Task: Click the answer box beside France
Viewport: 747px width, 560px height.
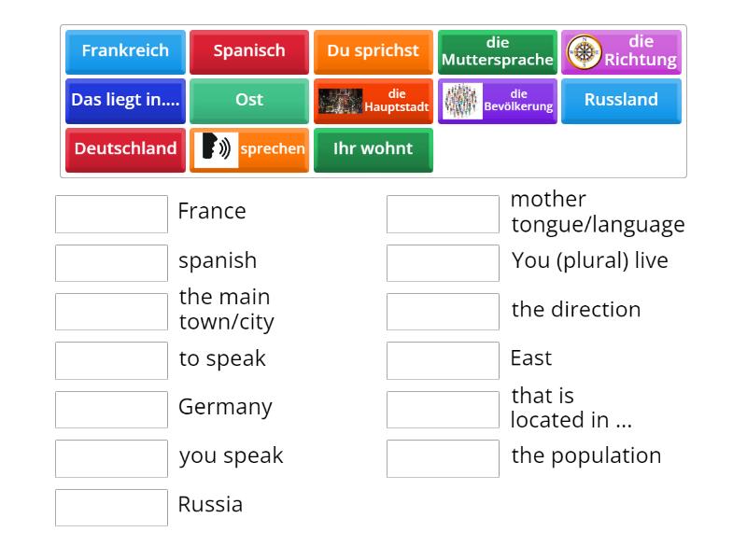Action: click(x=111, y=214)
